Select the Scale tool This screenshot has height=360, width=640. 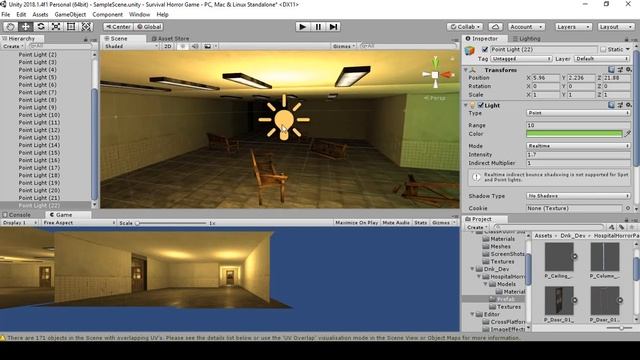pos(56,27)
